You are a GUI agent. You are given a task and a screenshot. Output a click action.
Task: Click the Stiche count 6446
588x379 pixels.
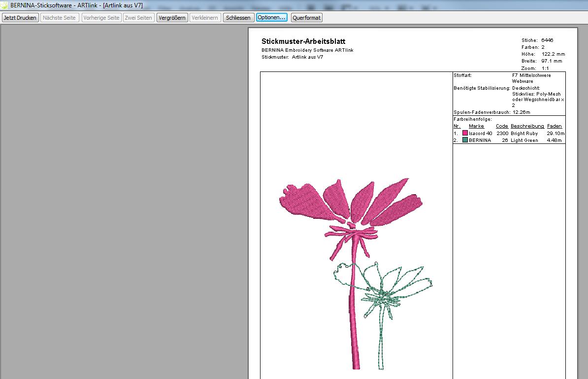pyautogui.click(x=547, y=40)
